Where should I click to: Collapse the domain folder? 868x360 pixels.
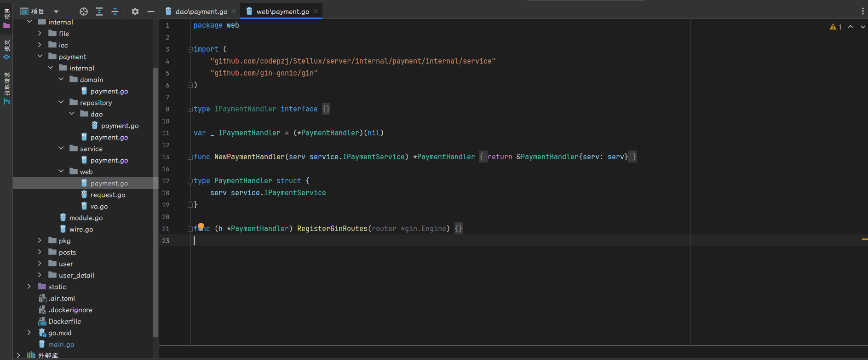[x=61, y=79]
